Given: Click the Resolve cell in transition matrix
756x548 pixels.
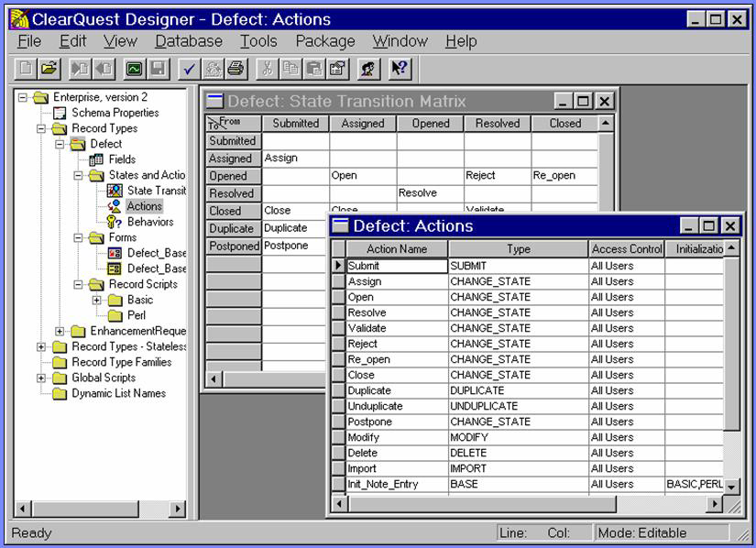Looking at the screenshot, I should tap(430, 193).
